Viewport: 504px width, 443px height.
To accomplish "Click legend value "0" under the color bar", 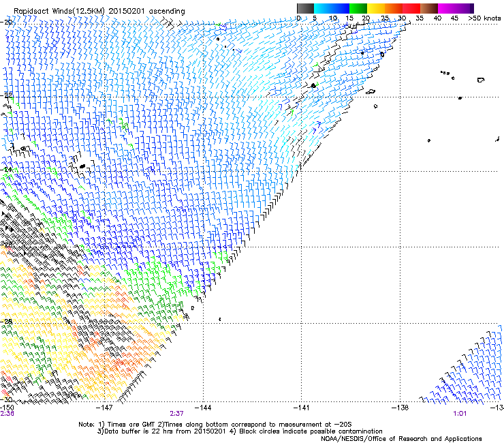I will [x=298, y=18].
